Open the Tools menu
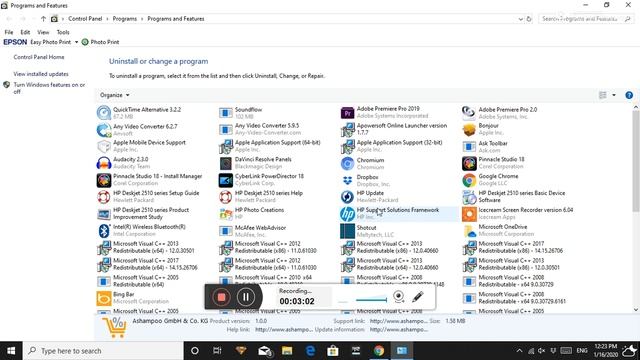 point(63,32)
